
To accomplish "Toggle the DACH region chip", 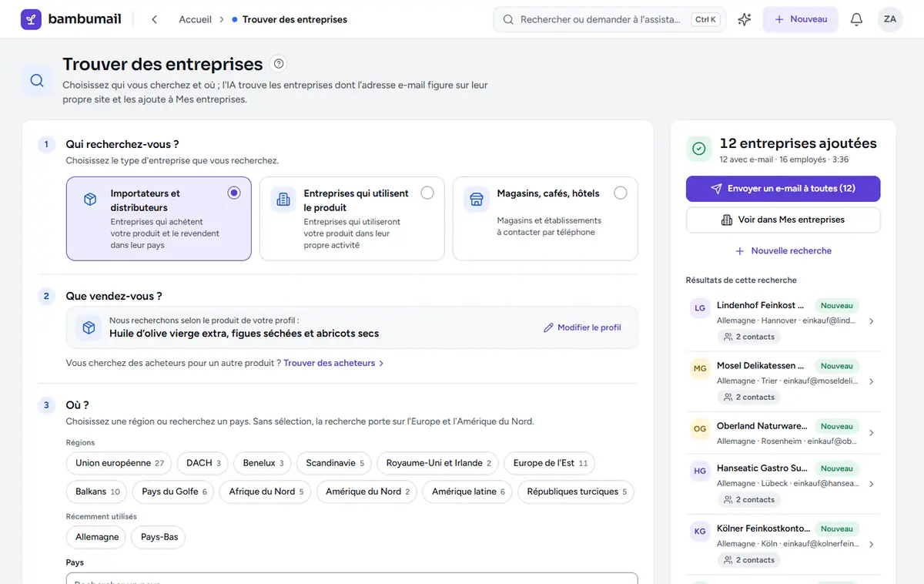I will 203,463.
